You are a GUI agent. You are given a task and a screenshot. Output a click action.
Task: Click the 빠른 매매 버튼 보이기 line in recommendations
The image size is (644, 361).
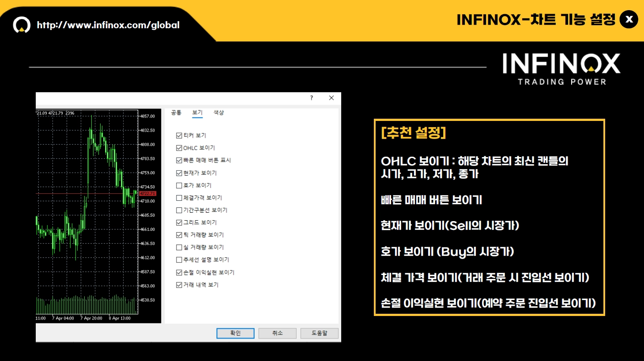pyautogui.click(x=431, y=200)
